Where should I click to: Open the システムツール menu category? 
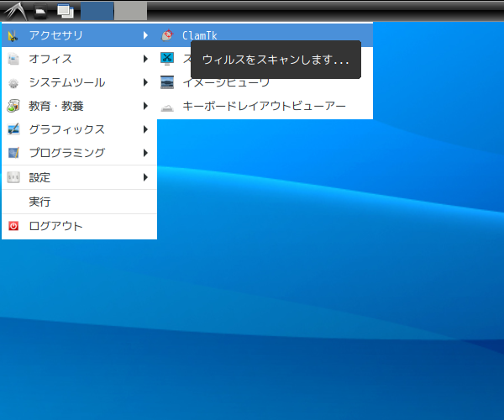click(80, 82)
